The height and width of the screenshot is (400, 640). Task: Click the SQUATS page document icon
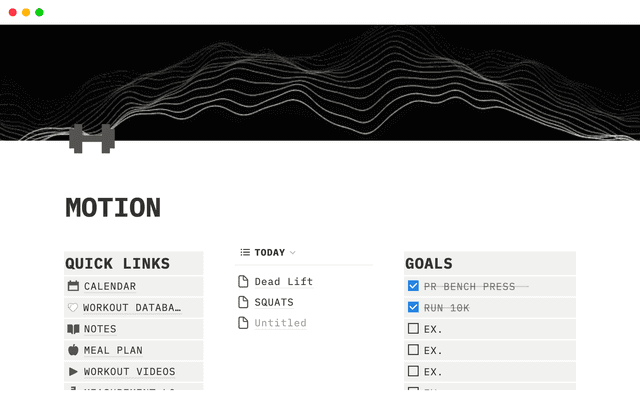[x=243, y=302]
